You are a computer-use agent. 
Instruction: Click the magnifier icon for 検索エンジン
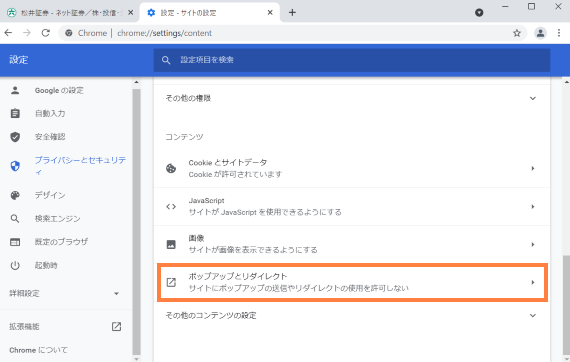click(15, 218)
